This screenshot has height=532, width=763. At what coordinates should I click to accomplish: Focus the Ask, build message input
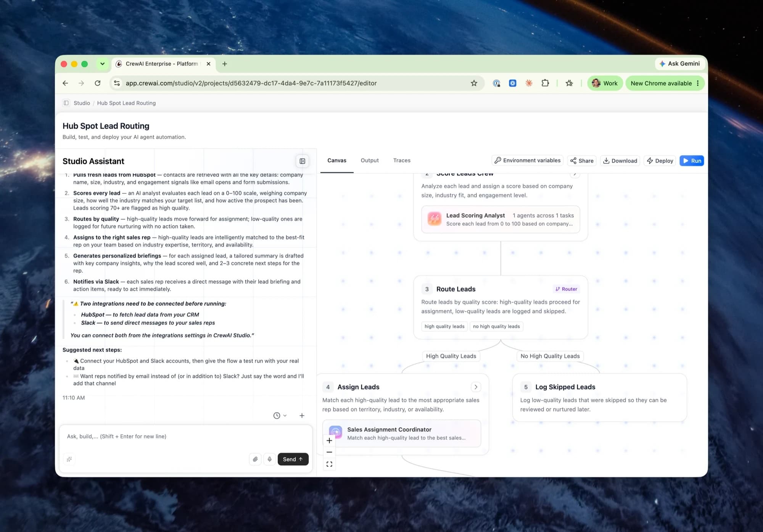(186, 437)
